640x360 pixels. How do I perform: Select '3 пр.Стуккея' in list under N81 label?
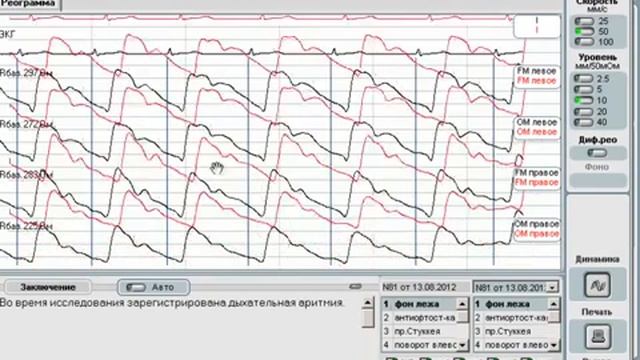(419, 331)
